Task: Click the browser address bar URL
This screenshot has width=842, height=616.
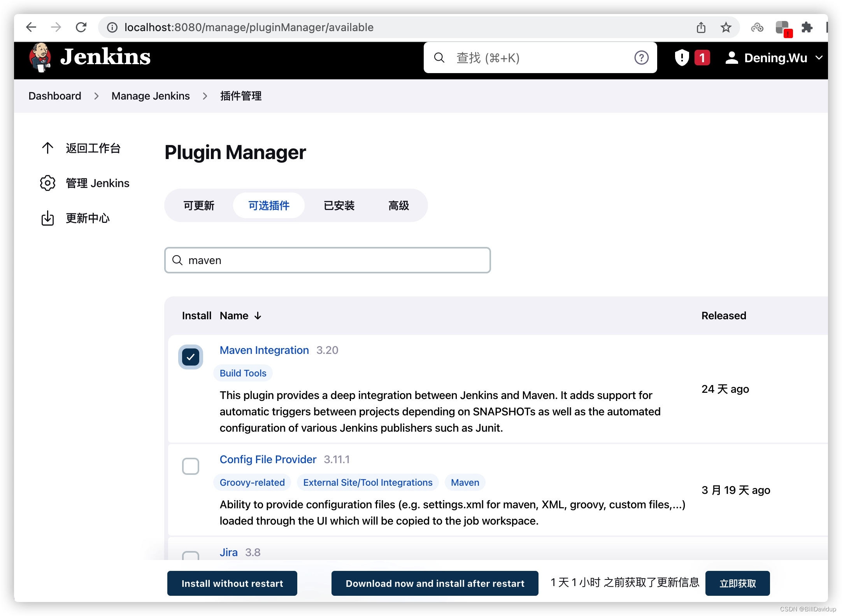Action: pos(249,27)
